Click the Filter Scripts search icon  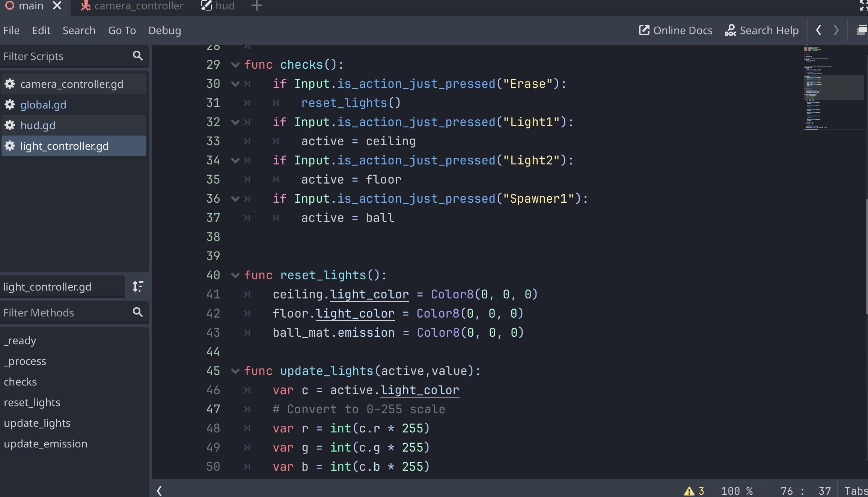138,56
